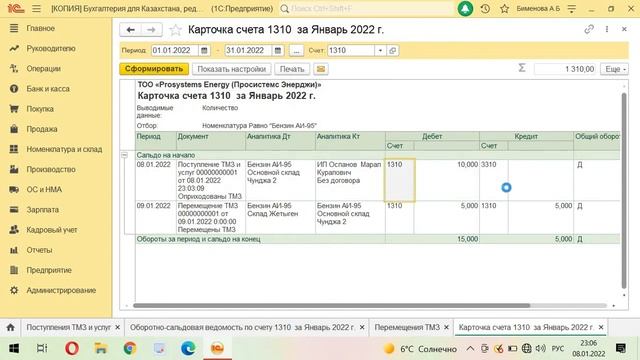
Task: Select the Поступление ТМЗ и услуг document cell
Action: pos(211,180)
